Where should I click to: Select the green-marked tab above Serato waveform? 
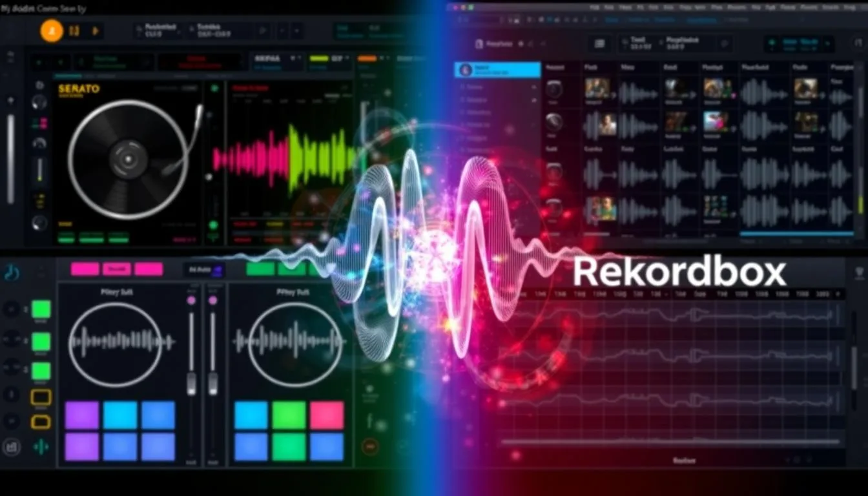click(329, 62)
